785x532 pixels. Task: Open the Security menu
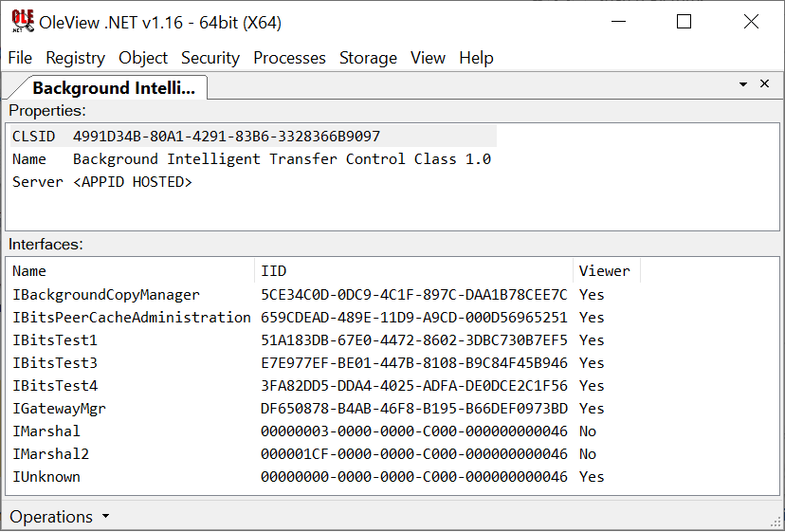pos(210,58)
